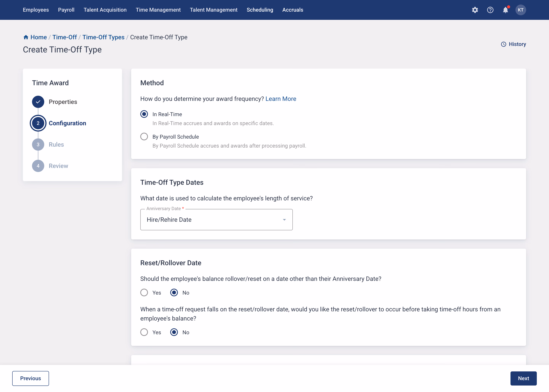
Task: Click the step 3 Rules circle
Action: (38, 145)
